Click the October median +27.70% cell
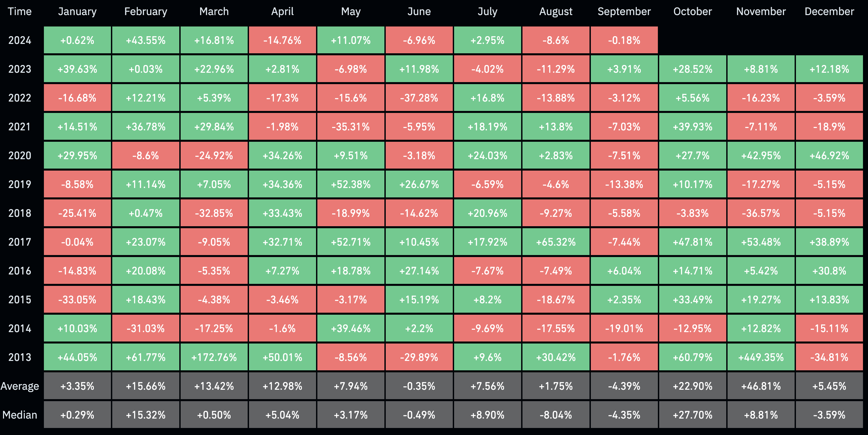This screenshot has width=868, height=435. tap(692, 415)
